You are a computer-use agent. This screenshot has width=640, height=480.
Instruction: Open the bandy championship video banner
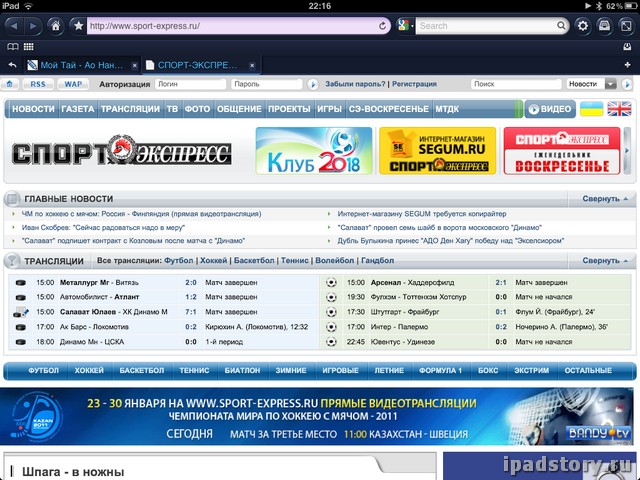[318, 416]
